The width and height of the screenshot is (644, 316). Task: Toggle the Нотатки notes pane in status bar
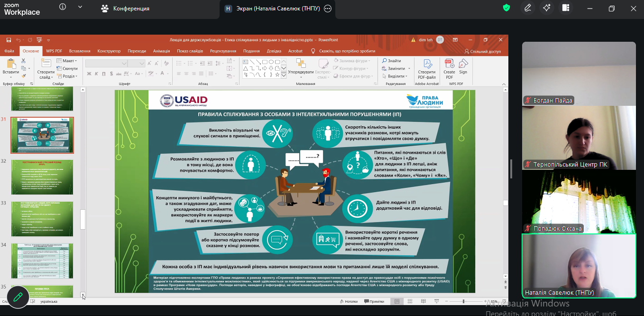(x=348, y=301)
